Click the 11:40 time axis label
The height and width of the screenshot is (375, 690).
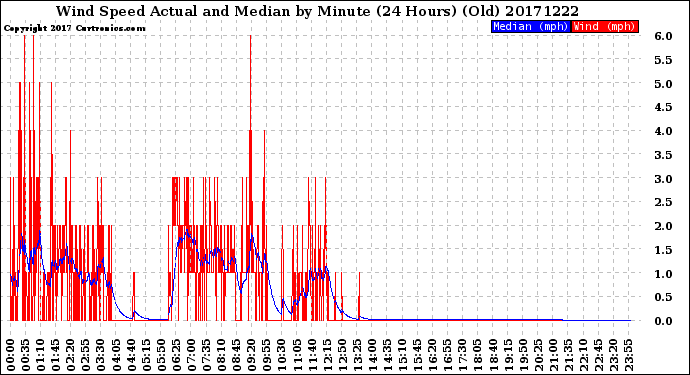click(312, 355)
